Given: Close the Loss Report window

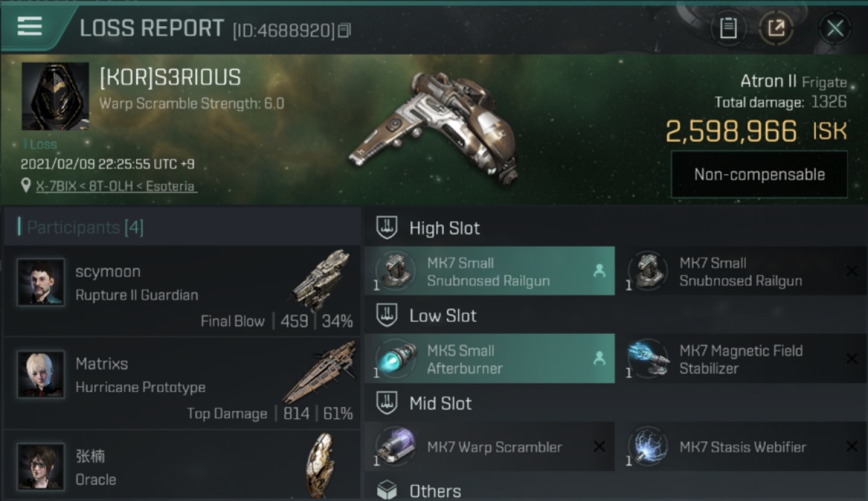Looking at the screenshot, I should click(x=835, y=29).
